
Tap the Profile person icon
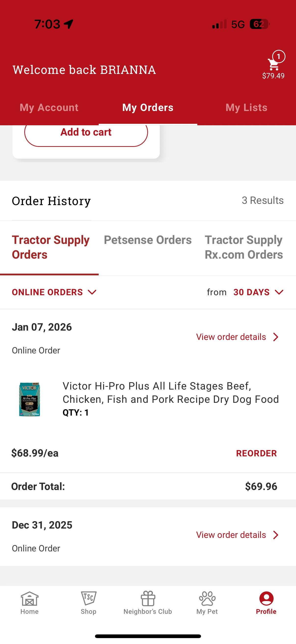click(x=266, y=598)
